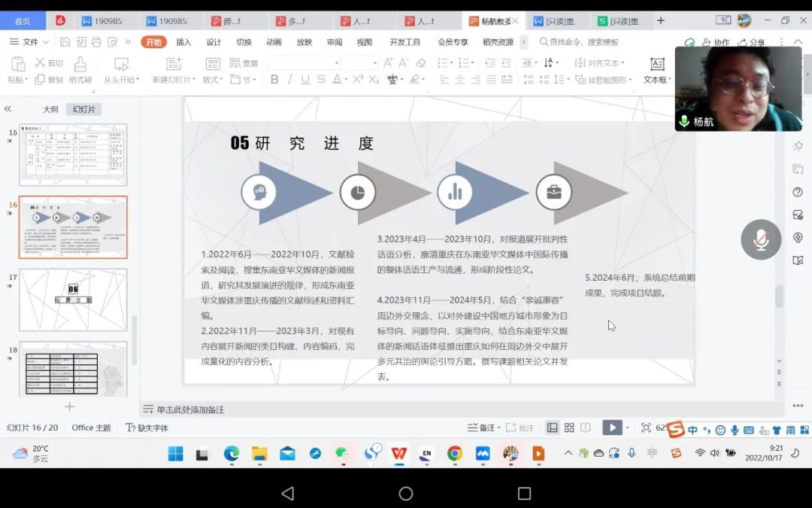This screenshot has height=508, width=812.
Task: Toggle the Notes (备注) button in status bar
Action: (483, 427)
